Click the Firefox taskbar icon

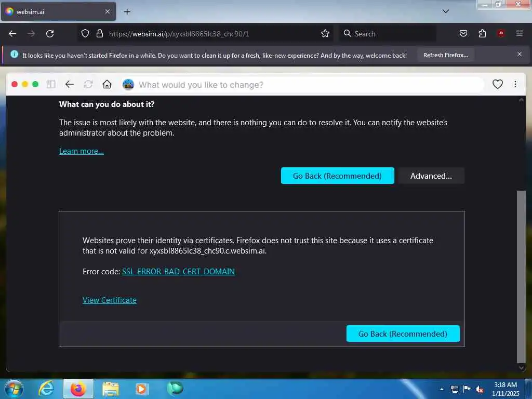[x=78, y=389]
